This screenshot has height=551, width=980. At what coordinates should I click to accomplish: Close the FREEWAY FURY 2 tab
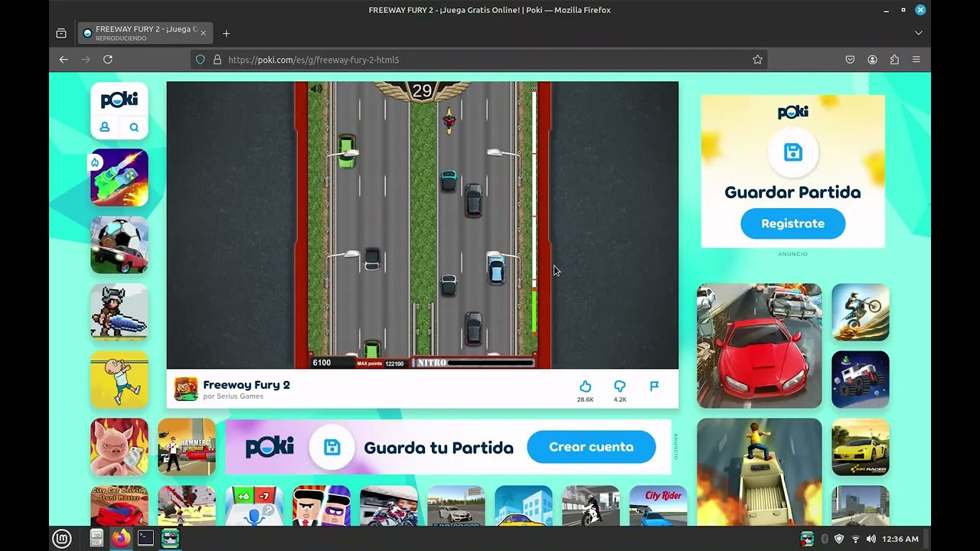(203, 33)
